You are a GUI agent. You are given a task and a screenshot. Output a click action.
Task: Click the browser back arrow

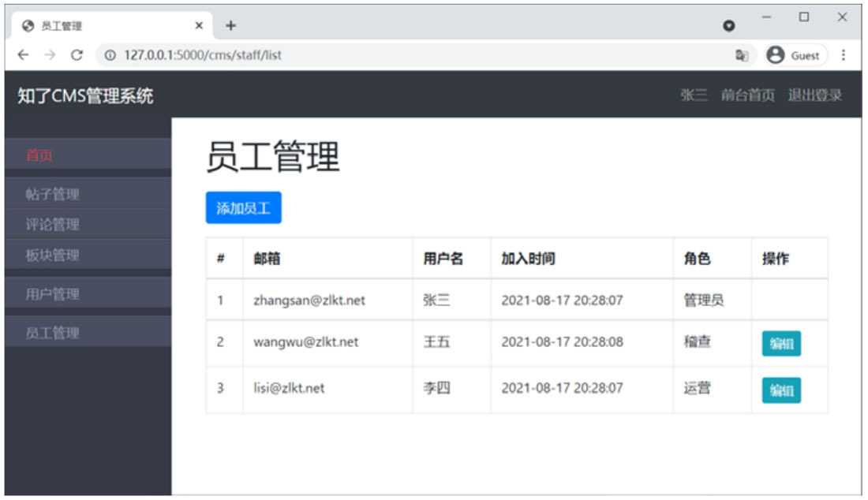tap(23, 54)
